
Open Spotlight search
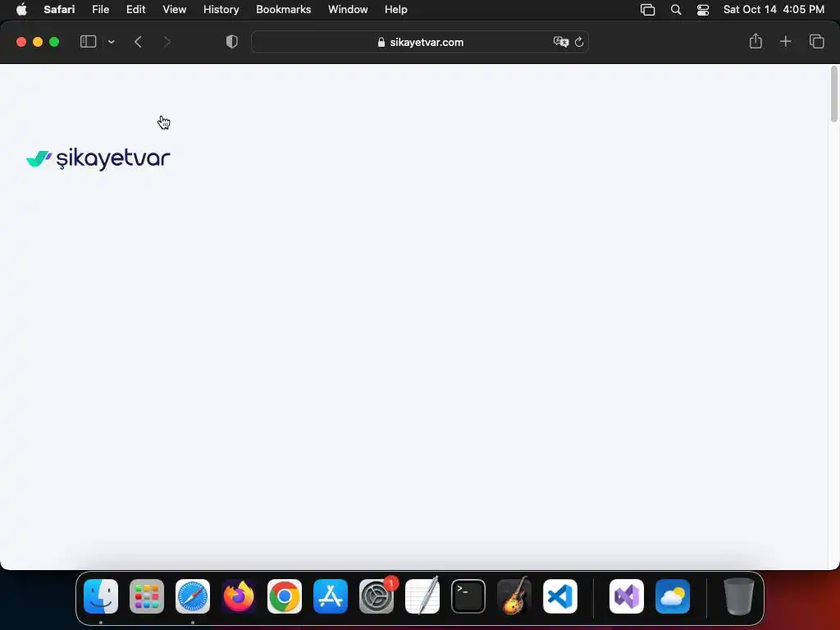(676, 10)
